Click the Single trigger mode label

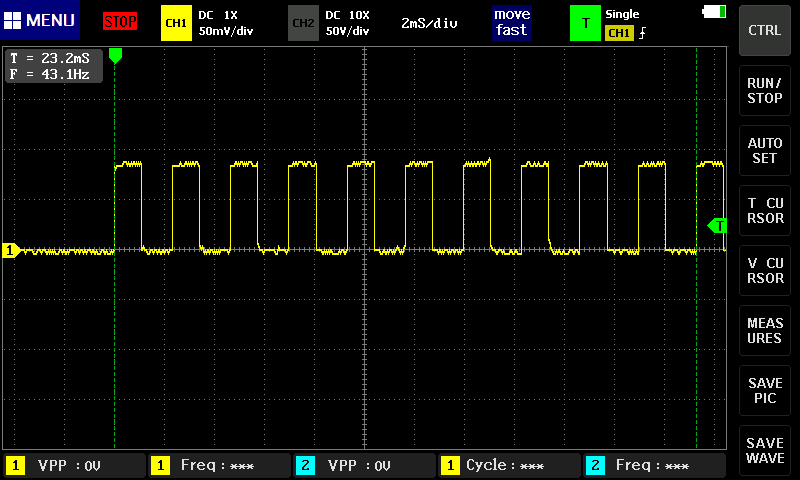[622, 14]
